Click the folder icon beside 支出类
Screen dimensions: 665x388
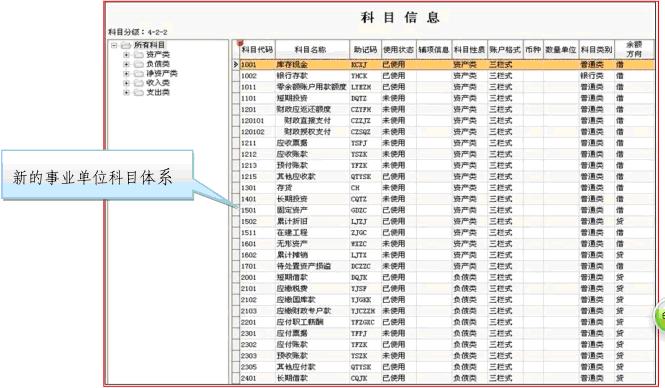coord(139,92)
